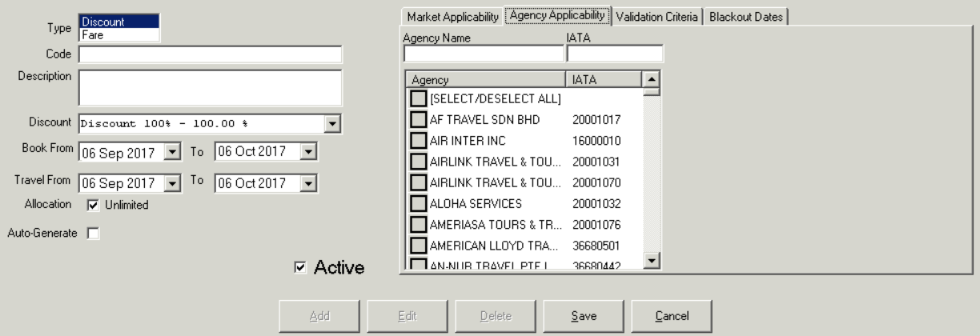980x336 pixels.
Task: Click the Travel To date 06 Oct 2017
Action: pos(252,183)
